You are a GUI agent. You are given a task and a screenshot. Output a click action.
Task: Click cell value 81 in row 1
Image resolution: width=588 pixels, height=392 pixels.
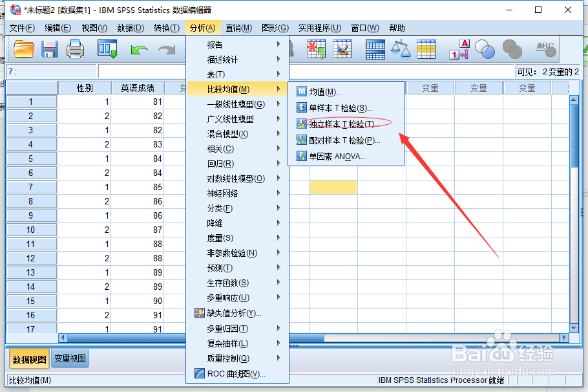pyautogui.click(x=137, y=102)
